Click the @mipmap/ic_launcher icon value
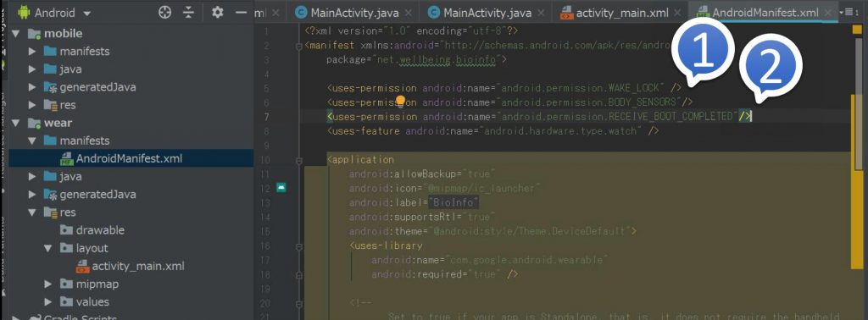Screen dimensions: 868x320 [x=481, y=189]
